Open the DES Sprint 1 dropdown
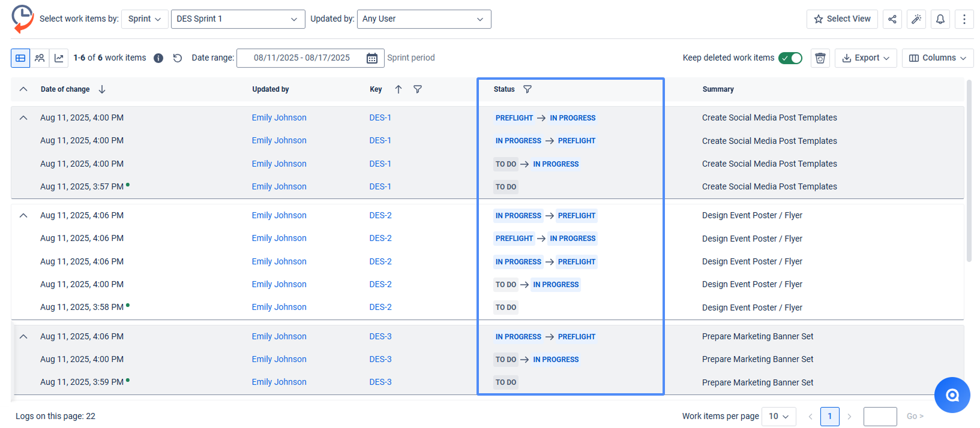This screenshot has height=428, width=980. 238,19
